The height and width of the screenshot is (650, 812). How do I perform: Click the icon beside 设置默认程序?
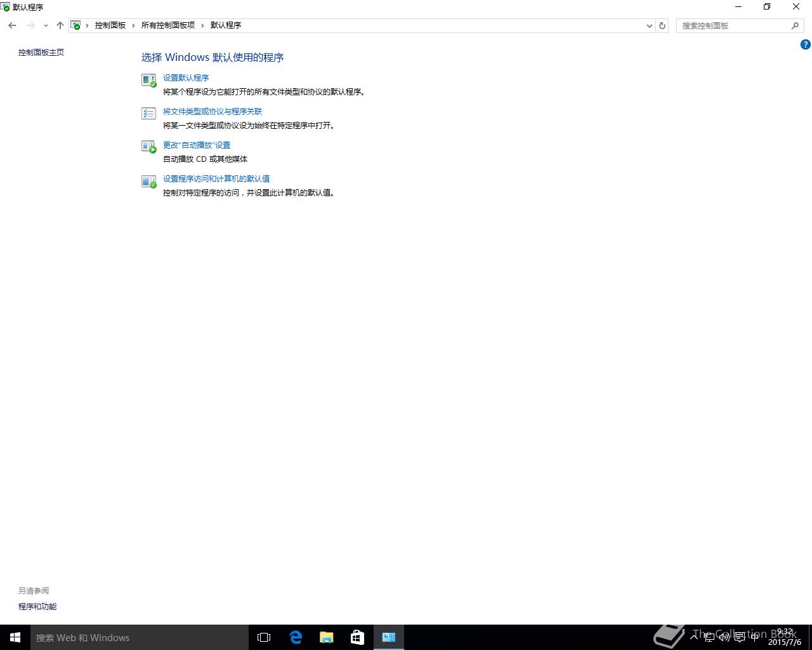click(148, 80)
